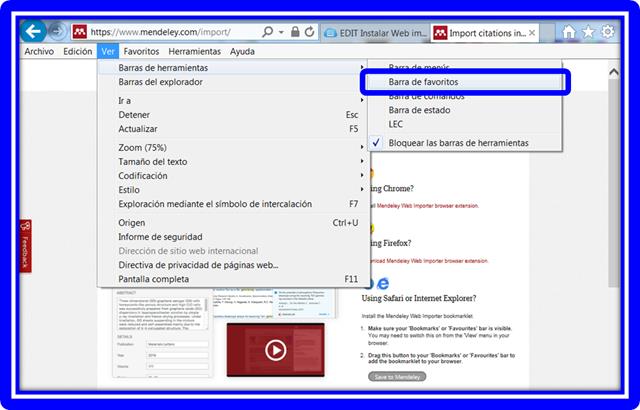
Task: Open the Favoritos menu
Action: 141,51
